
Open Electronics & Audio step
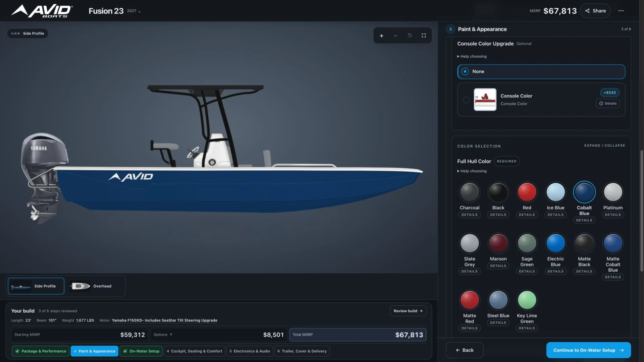[250, 351]
